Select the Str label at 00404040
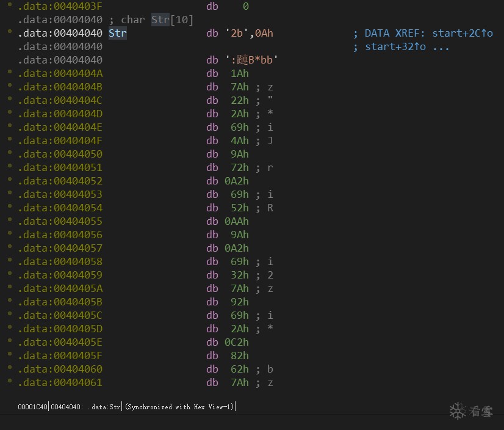The height and width of the screenshot is (430, 504). coord(118,33)
